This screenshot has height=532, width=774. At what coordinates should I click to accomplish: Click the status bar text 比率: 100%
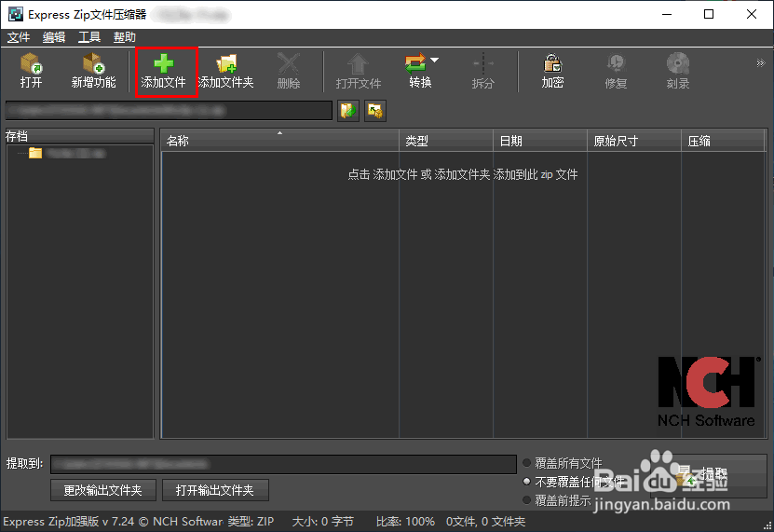tap(405, 522)
